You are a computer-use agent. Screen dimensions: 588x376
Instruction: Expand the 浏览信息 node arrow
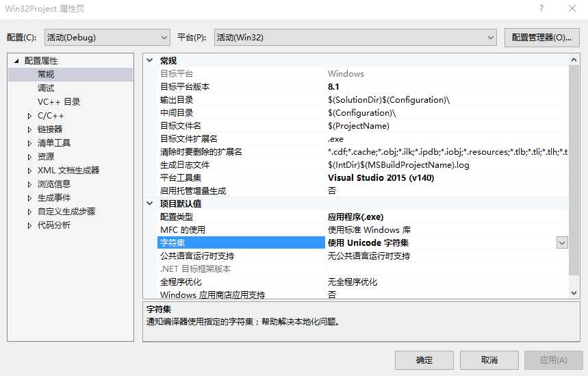point(29,184)
